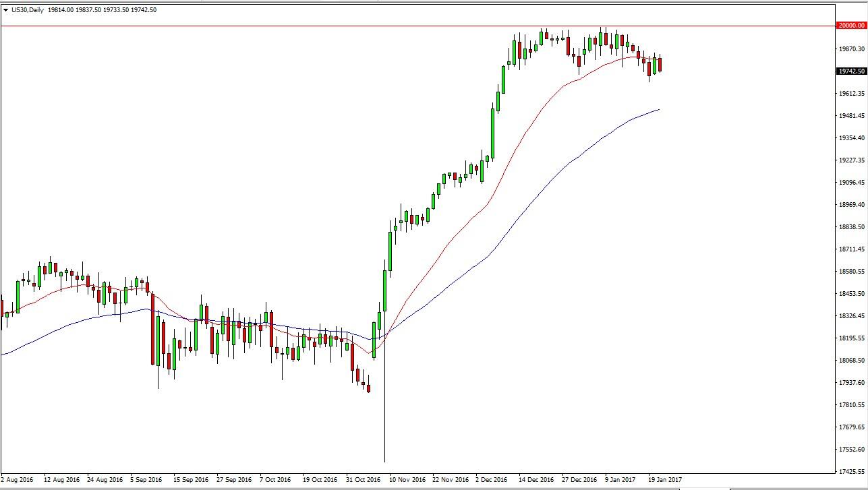Click the 19814.00 open value in chart header
This screenshot has width=868, height=490.
pyautogui.click(x=62, y=10)
